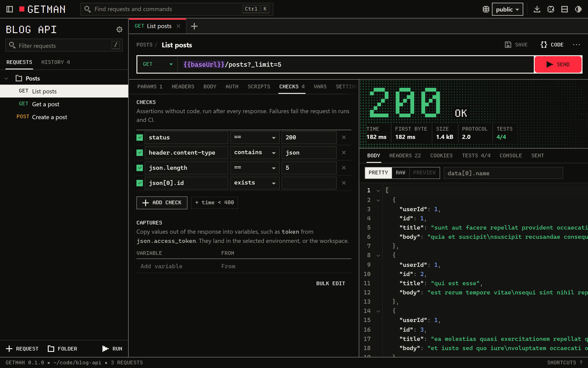Remove the status check row
This screenshot has width=588, height=368.
pyautogui.click(x=344, y=137)
